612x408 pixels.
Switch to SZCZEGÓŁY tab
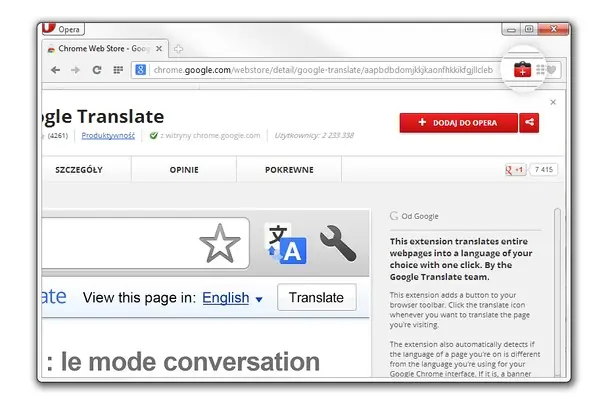point(79,170)
